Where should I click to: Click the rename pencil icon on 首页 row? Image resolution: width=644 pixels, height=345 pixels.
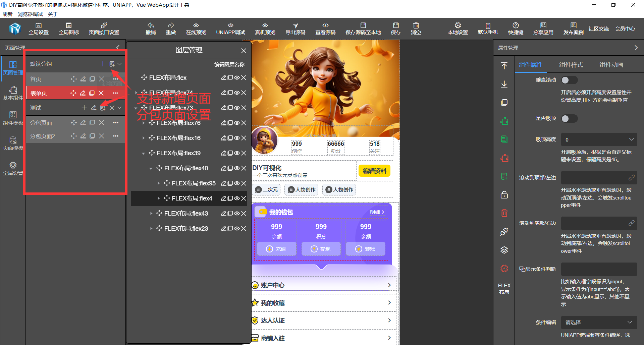pos(83,79)
